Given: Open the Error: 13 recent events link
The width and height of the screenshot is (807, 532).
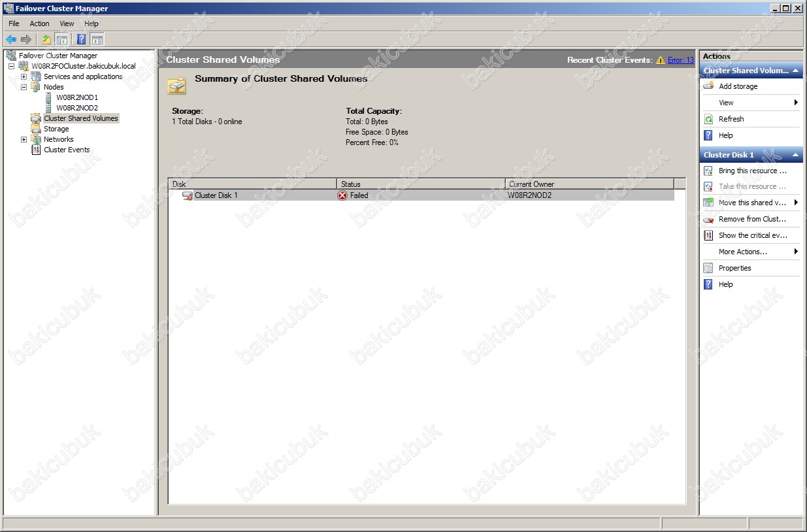Looking at the screenshot, I should (x=681, y=60).
